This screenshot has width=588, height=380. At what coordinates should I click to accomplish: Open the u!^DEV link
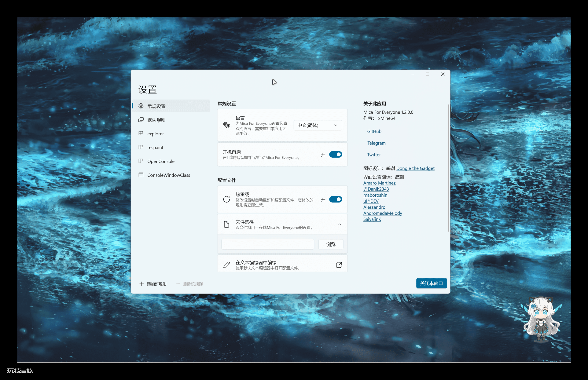[x=371, y=201]
